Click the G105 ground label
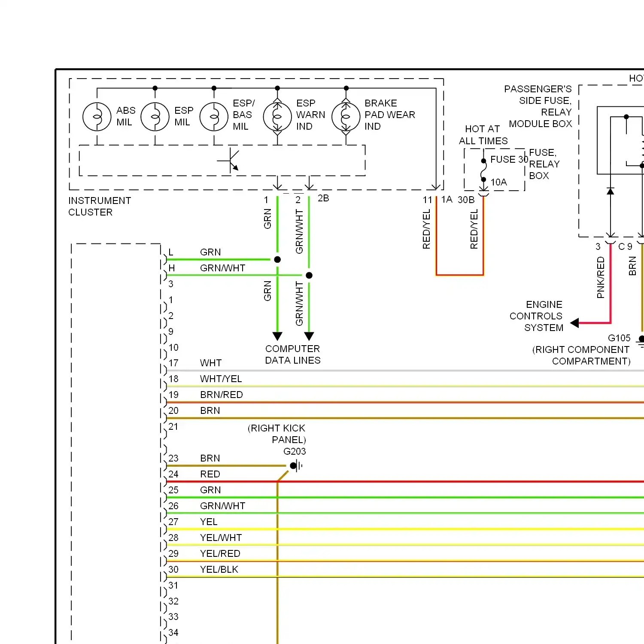644x644 pixels. tap(619, 338)
